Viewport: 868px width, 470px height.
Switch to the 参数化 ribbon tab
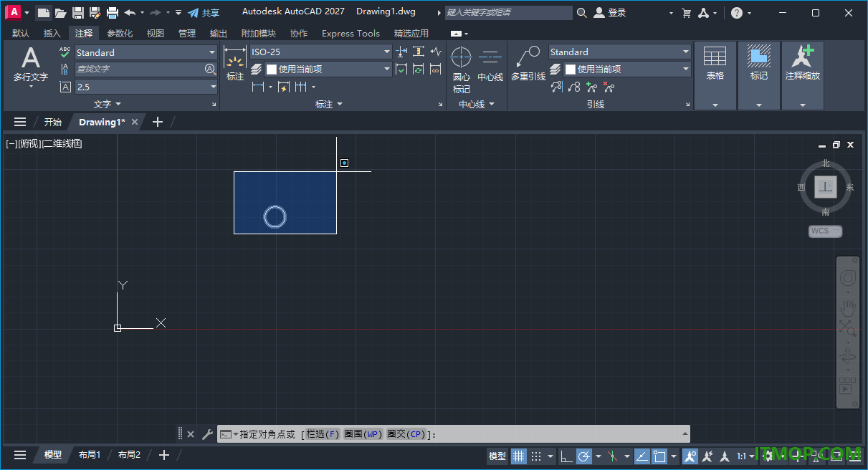pos(120,33)
